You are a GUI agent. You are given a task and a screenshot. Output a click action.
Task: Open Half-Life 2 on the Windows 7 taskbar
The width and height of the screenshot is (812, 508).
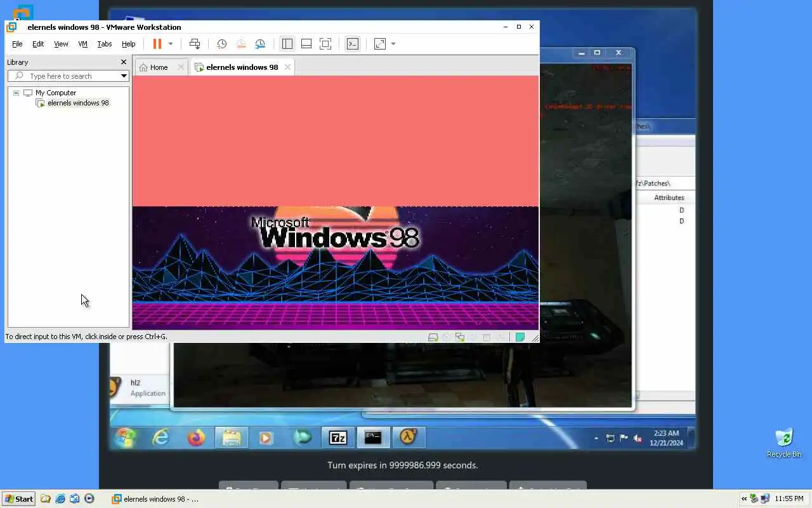pyautogui.click(x=408, y=438)
